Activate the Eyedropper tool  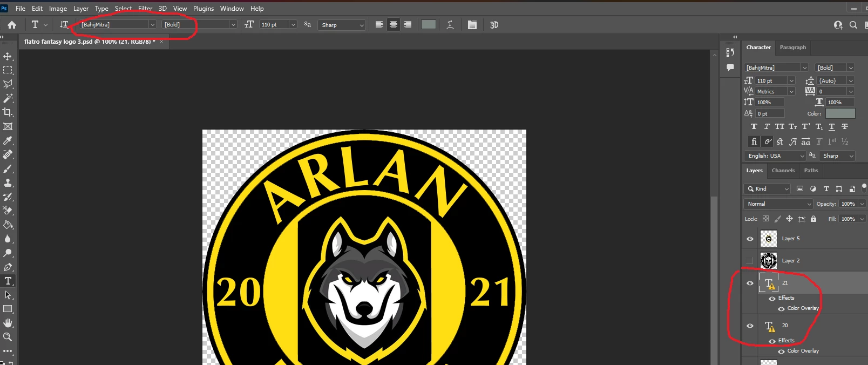(8, 140)
